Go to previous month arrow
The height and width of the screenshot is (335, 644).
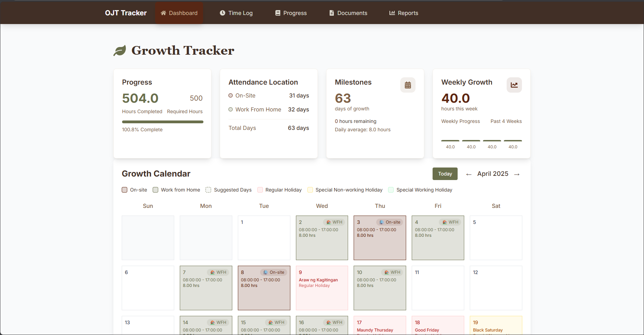coord(469,174)
